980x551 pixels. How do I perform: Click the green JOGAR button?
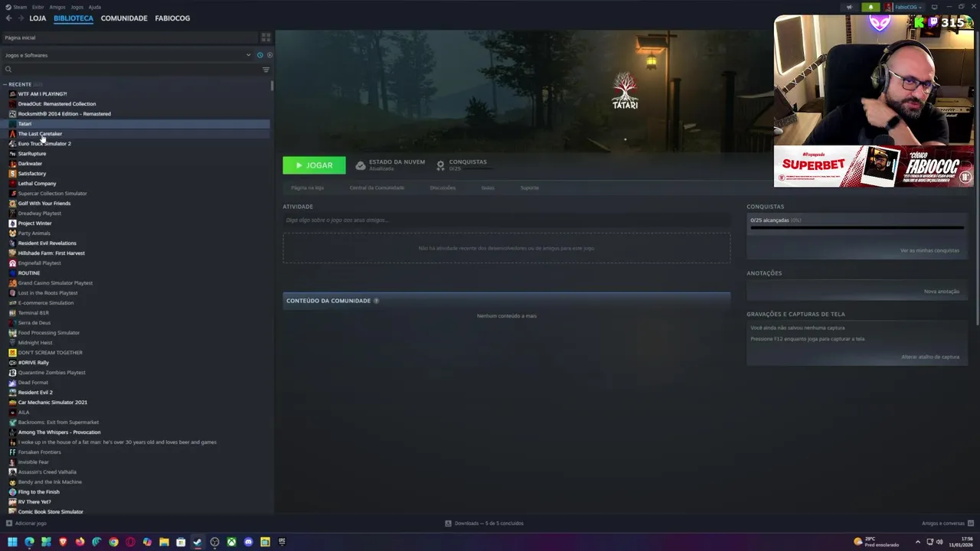(314, 165)
